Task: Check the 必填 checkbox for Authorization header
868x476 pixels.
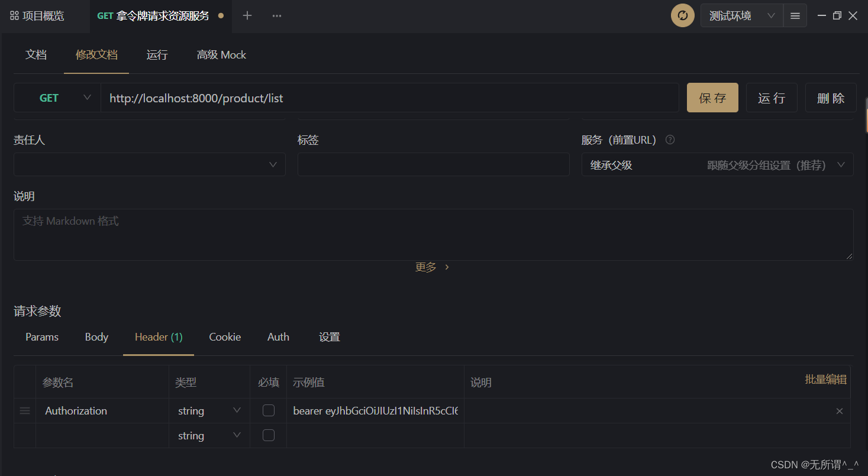Action: click(269, 410)
